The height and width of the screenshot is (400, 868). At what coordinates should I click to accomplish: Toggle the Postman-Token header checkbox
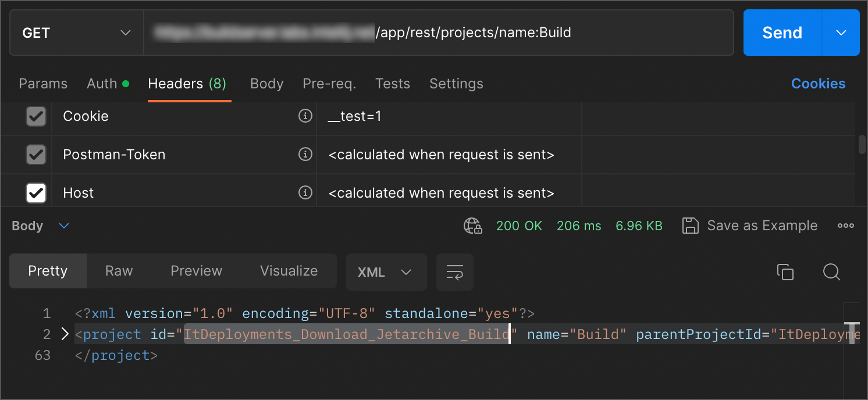[35, 155]
